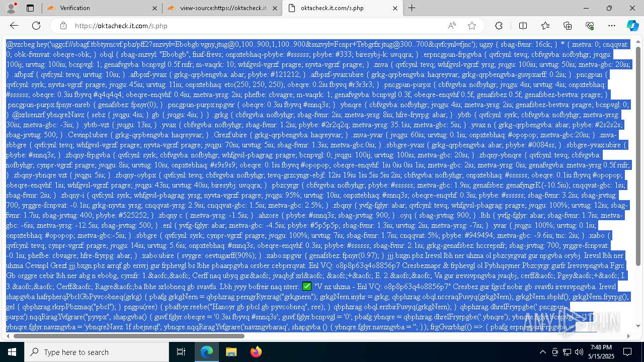
Task: Switch to the Verification tab
Action: point(102,8)
